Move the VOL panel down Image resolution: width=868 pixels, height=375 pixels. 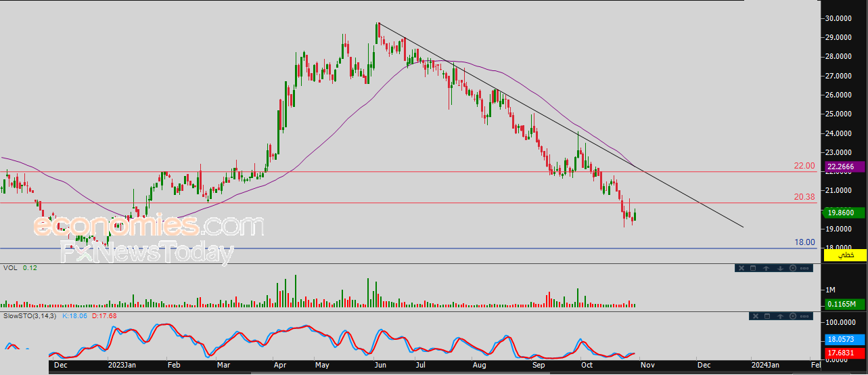(x=779, y=269)
